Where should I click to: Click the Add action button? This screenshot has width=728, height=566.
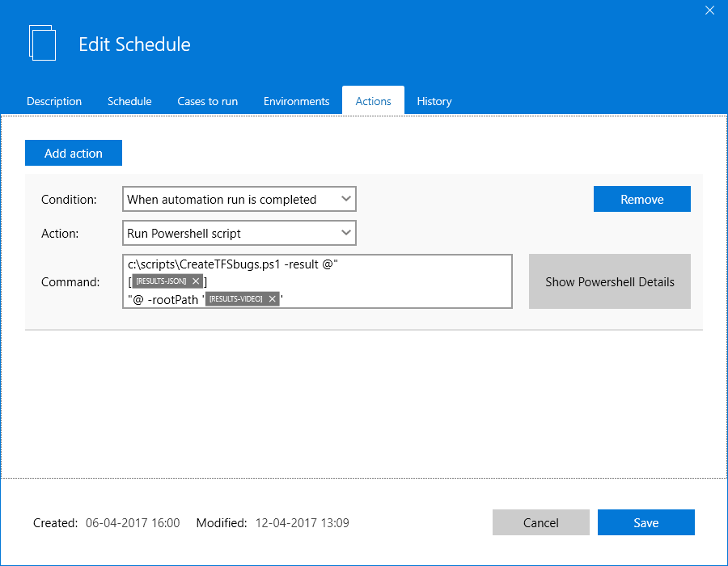74,153
